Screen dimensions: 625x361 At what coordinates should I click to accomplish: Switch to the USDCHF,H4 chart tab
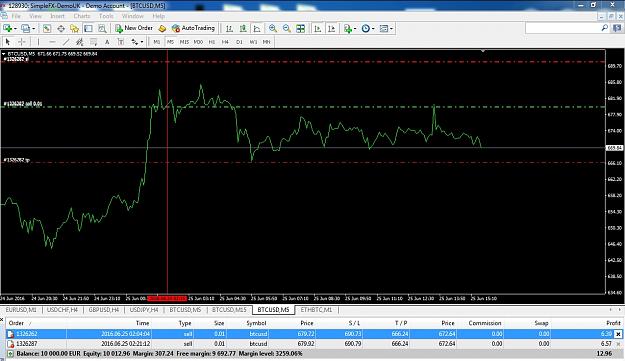(x=62, y=310)
